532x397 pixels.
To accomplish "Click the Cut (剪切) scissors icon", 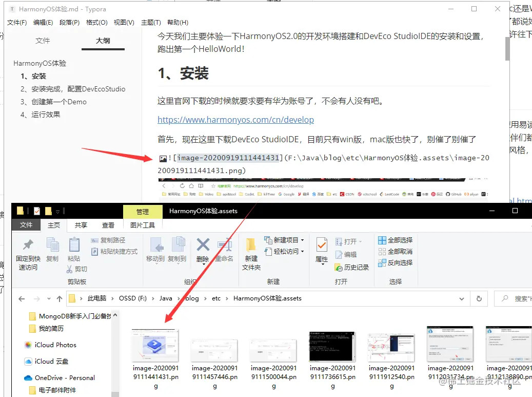I will point(70,269).
